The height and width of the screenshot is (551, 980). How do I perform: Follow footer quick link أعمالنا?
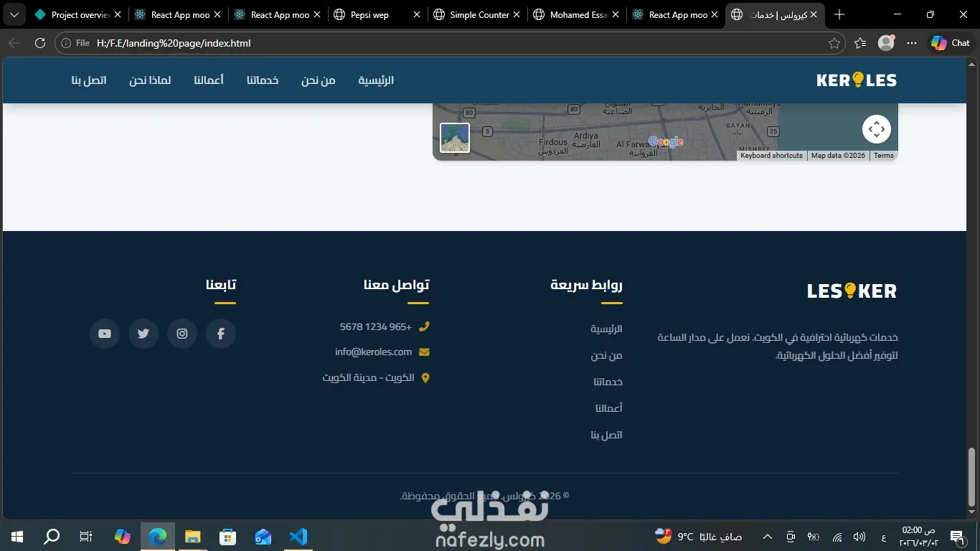[x=608, y=408]
